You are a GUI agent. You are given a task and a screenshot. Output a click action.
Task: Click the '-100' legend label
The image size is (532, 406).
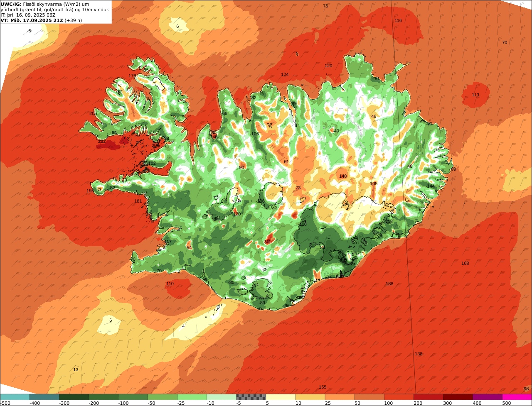point(123,403)
